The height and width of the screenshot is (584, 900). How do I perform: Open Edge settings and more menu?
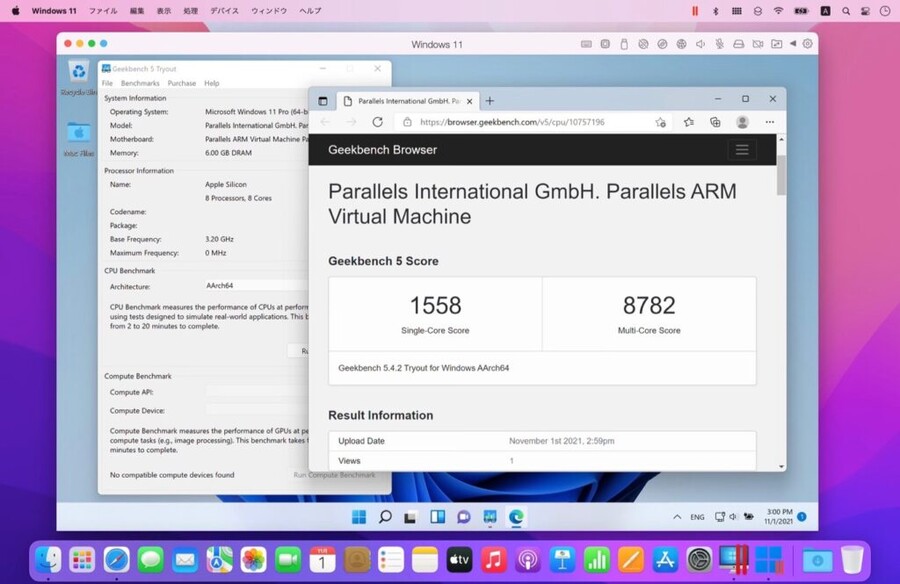[770, 122]
